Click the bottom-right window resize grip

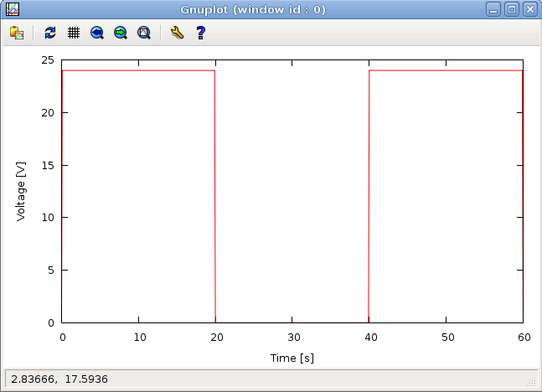point(532,382)
